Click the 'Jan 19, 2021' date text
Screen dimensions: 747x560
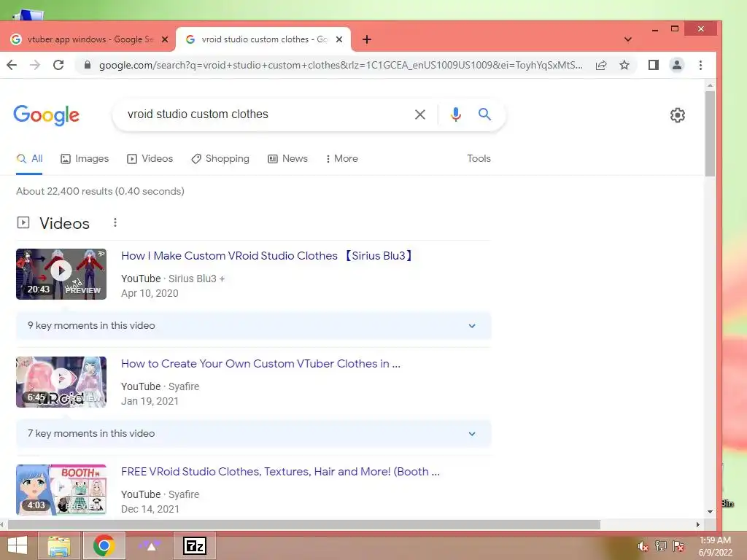pos(150,402)
